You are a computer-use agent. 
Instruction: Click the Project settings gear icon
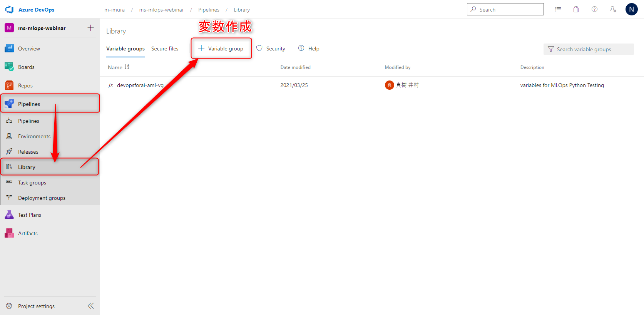tap(9, 306)
